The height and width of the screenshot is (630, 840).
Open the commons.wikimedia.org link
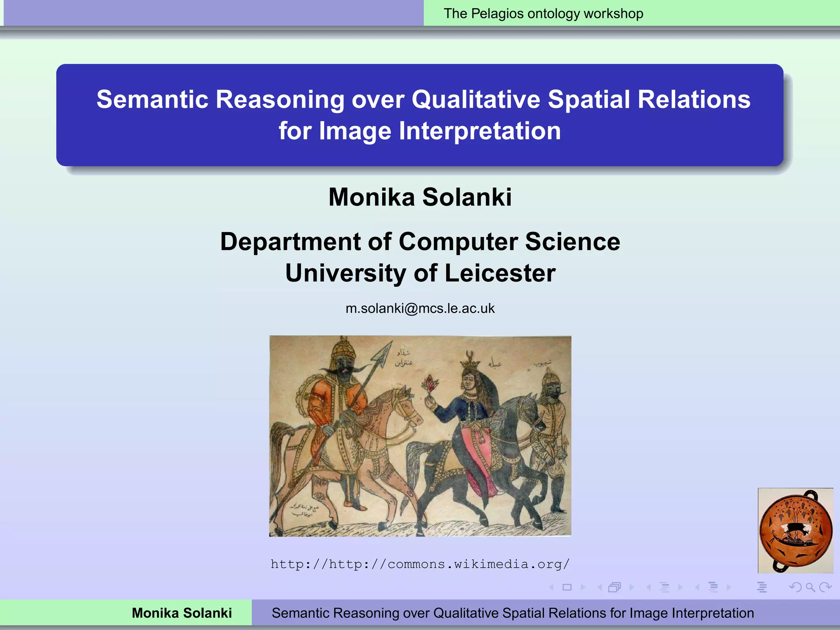click(420, 564)
